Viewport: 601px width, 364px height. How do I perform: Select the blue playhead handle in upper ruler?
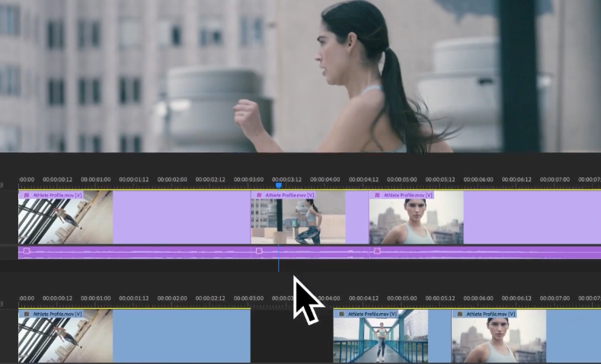279,185
